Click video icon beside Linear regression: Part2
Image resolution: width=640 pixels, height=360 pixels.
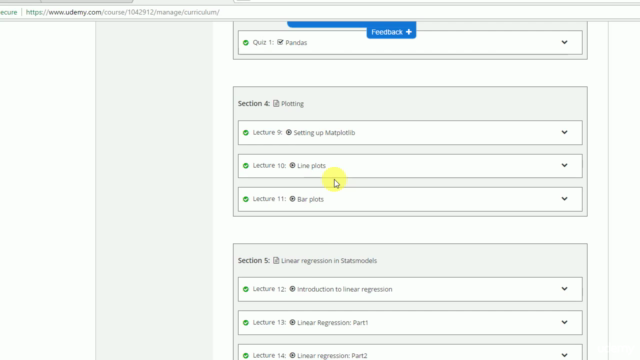coord(292,355)
